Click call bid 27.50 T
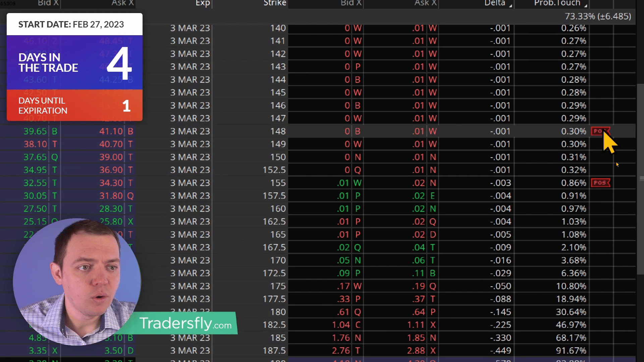The image size is (644, 362). click(40, 209)
